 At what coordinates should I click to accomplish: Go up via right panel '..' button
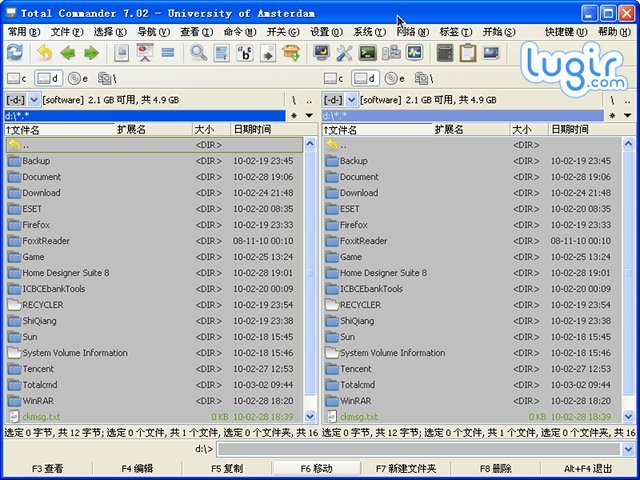pos(628,100)
